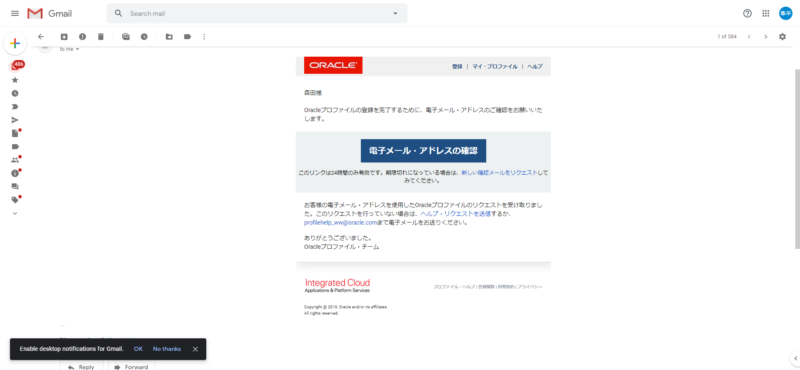Archive this email
The height and width of the screenshot is (370, 800).
(x=64, y=37)
